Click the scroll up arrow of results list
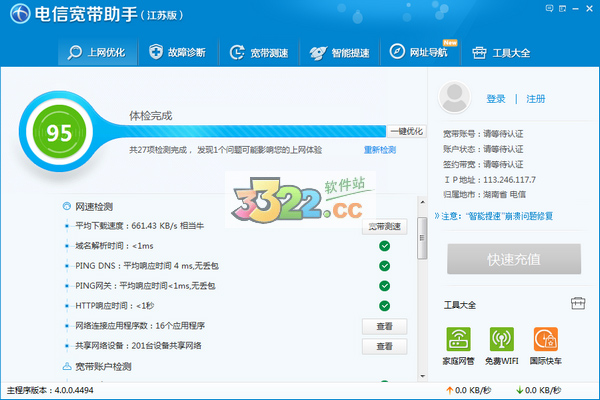This screenshot has height=400, width=600. [x=422, y=202]
